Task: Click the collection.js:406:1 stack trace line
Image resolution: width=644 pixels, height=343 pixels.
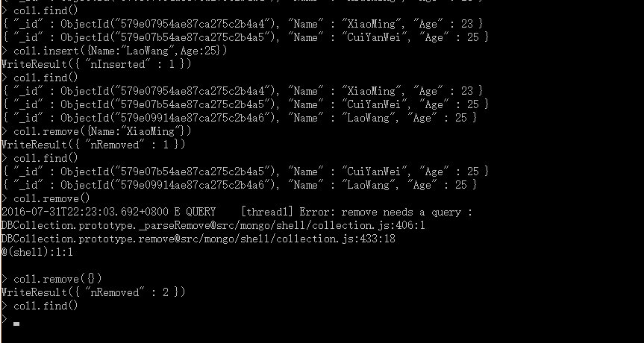Action: click(213, 225)
